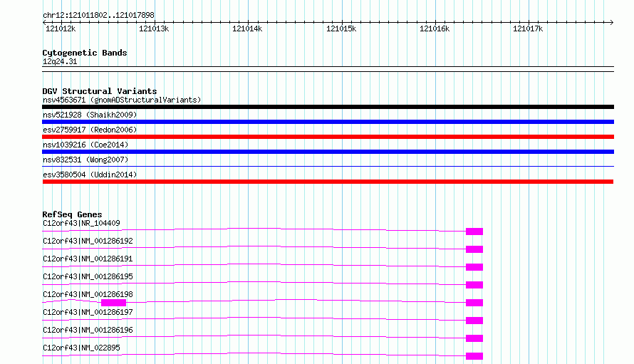Click the red esv2759917 variant bar
Viewport: 634px width, 364px height.
[328, 137]
